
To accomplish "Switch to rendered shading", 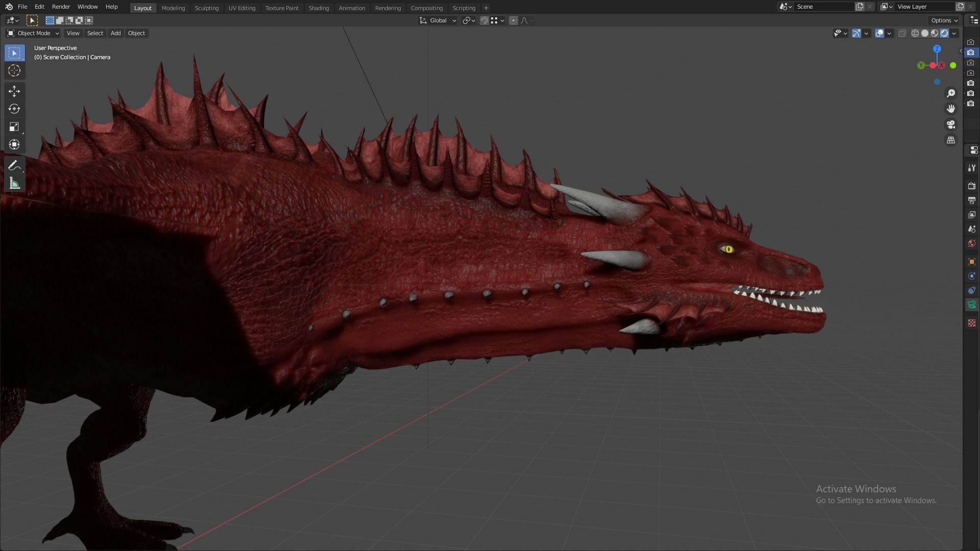I will tap(944, 33).
